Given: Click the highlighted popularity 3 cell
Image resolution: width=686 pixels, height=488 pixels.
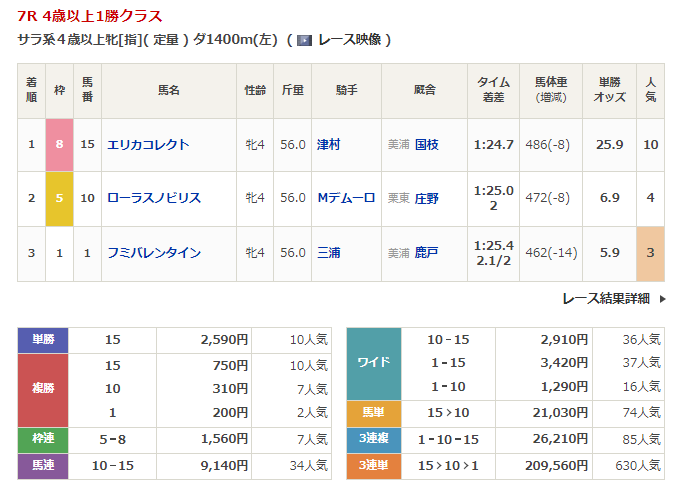Looking at the screenshot, I should [x=651, y=253].
